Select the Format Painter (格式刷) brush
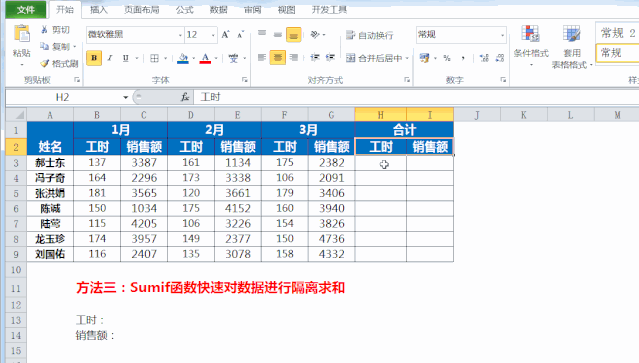This screenshot has height=363, width=639. click(44, 63)
